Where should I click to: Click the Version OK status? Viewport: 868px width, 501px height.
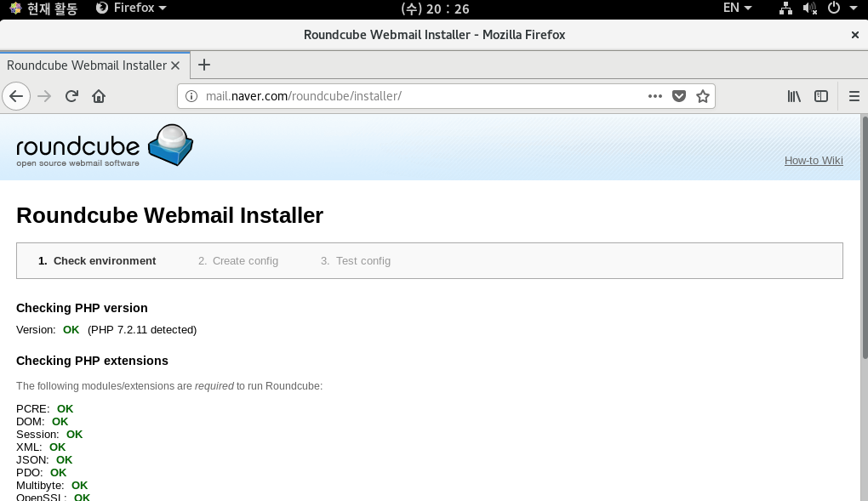click(71, 330)
